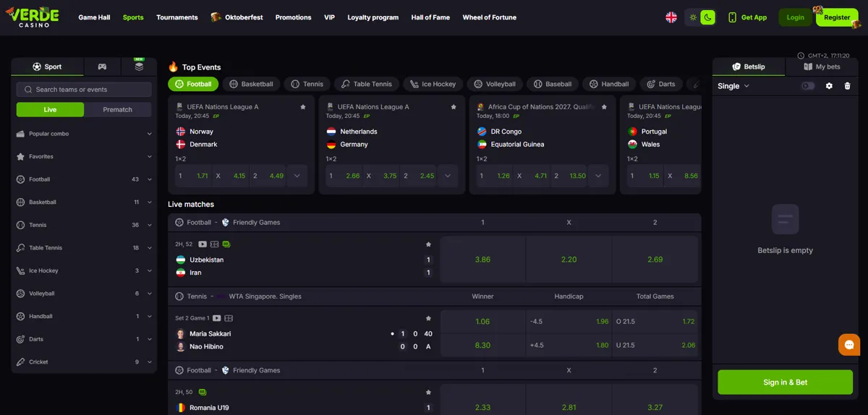Viewport: 868px width, 415px height.
Task: Expand more markets for Netherlands vs Germany
Action: [x=448, y=176]
